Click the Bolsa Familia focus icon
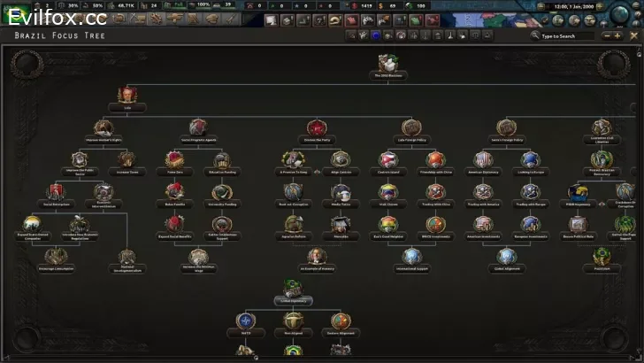Viewport: 644px width, 363px height. (x=173, y=190)
